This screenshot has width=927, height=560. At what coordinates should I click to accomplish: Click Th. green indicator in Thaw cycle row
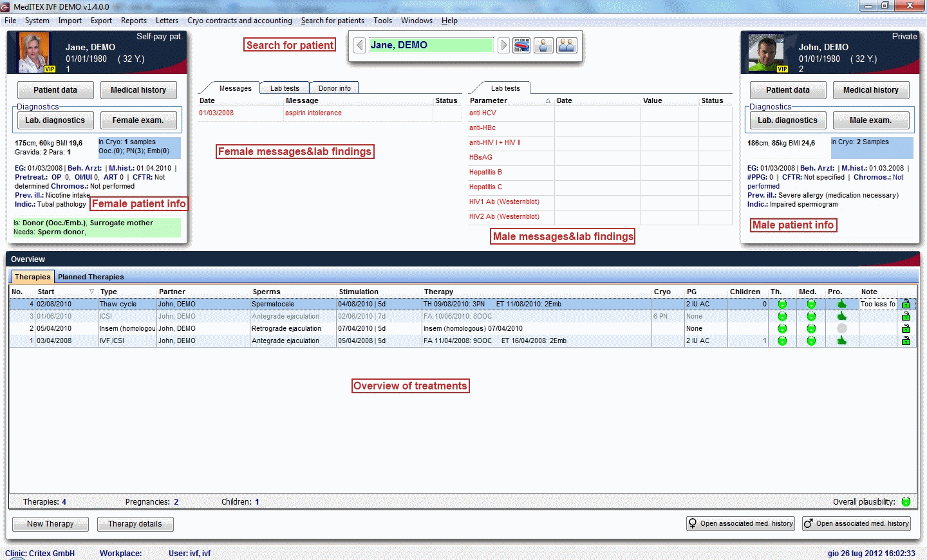(782, 304)
